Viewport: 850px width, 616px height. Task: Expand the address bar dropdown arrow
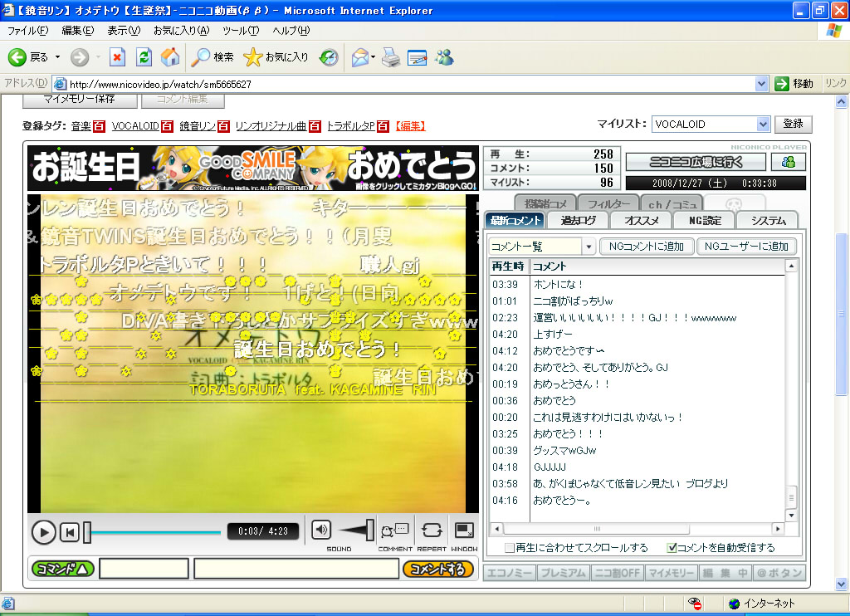761,84
